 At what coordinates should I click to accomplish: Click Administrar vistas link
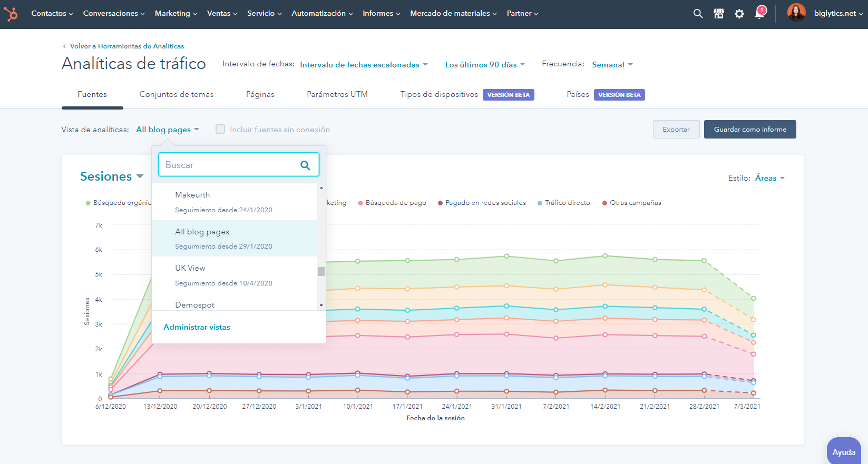[197, 327]
